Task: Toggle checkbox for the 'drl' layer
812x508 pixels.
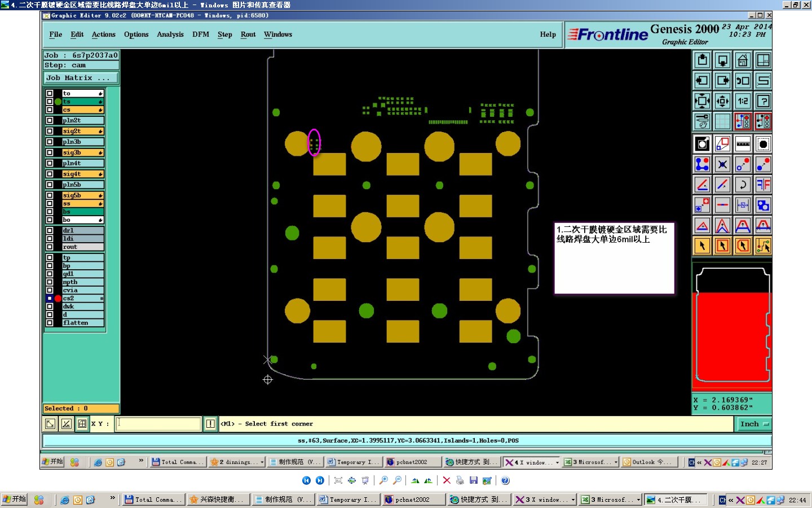Action: tap(50, 230)
